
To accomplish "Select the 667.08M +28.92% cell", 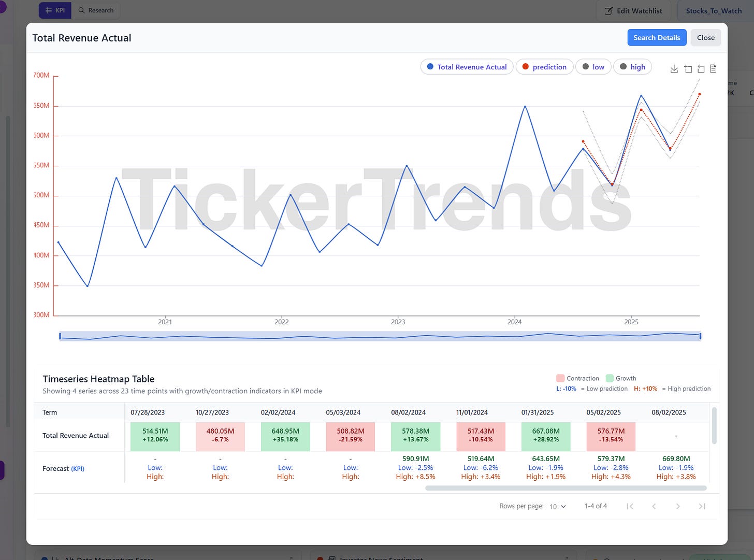I will [x=546, y=437].
